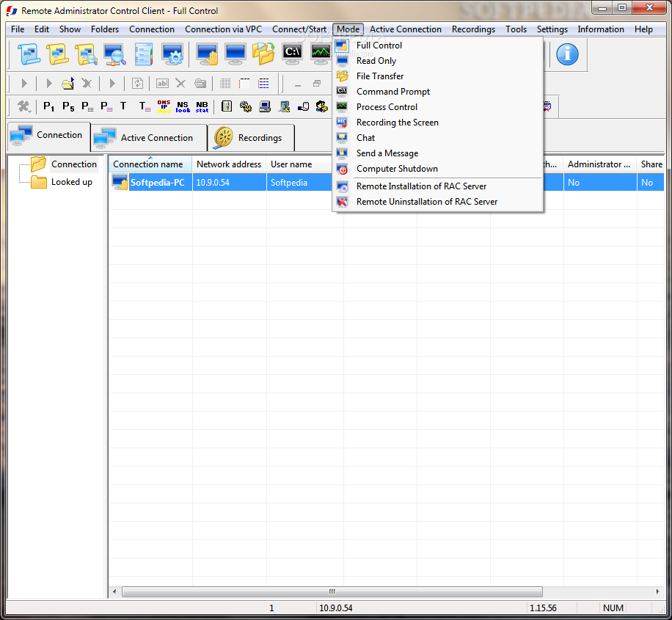Image resolution: width=672 pixels, height=620 pixels.
Task: Click the green graph Process Control toolbar icon
Action: click(x=321, y=54)
